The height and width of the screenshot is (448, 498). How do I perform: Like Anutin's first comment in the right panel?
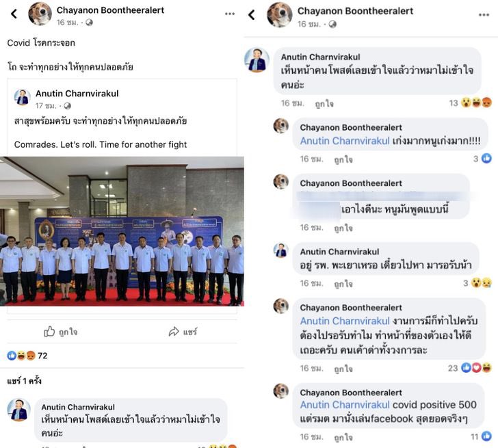click(324, 103)
